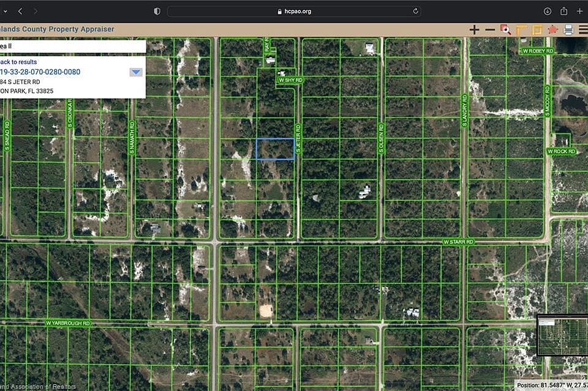
Task: Expand the sidebar chevron dropdown in browser
Action: [6, 11]
